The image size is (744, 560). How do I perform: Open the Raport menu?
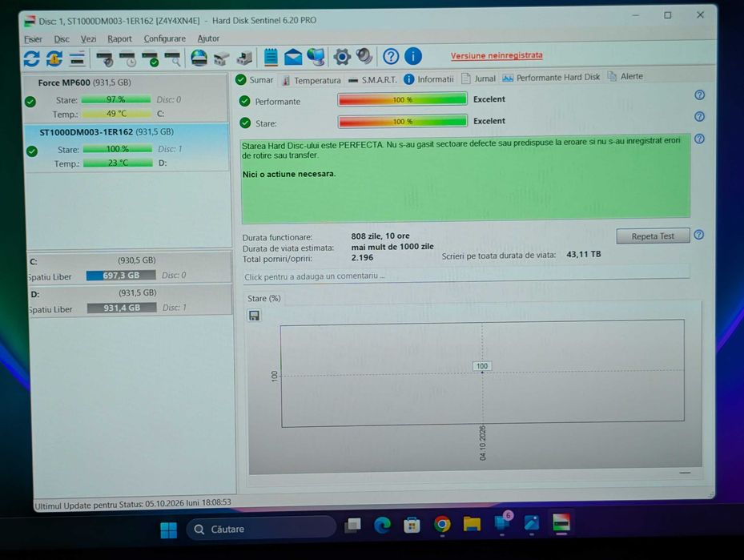click(119, 39)
